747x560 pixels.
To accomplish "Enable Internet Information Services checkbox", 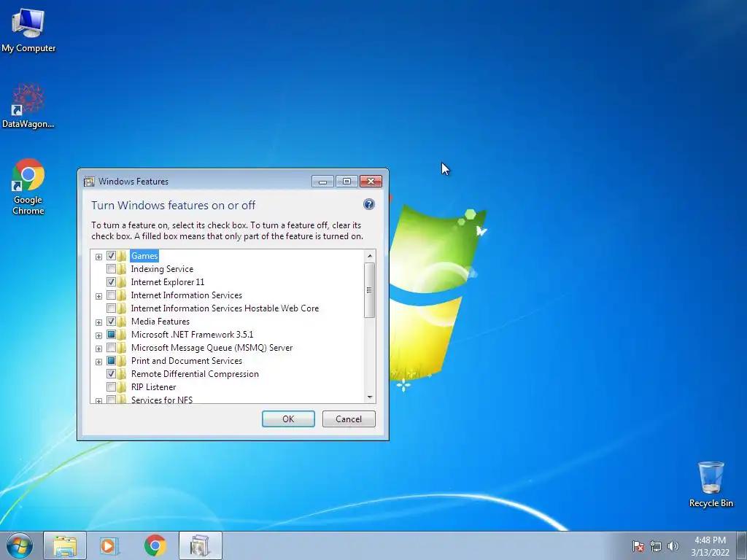I will pos(111,295).
